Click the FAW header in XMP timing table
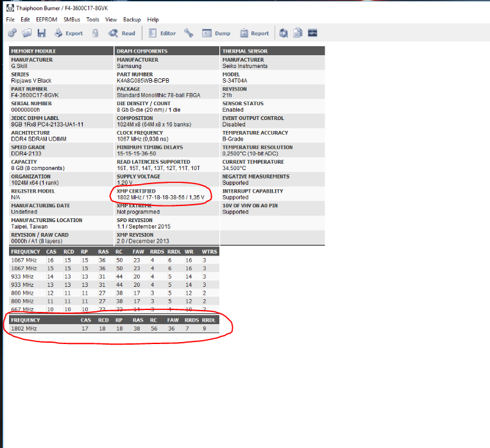 [173, 320]
